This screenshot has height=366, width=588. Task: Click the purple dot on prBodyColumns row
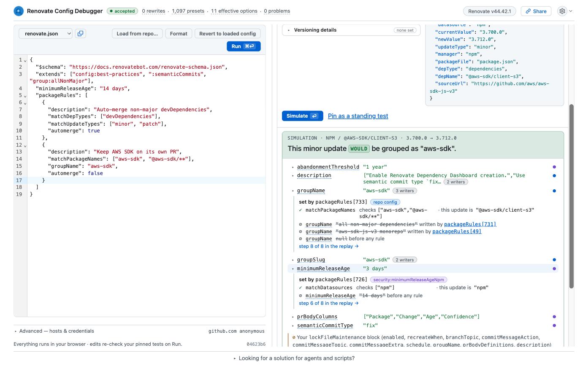click(554, 317)
